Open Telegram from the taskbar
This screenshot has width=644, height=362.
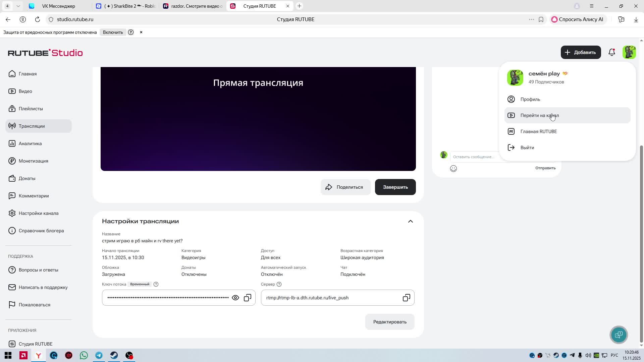pyautogui.click(x=99, y=355)
